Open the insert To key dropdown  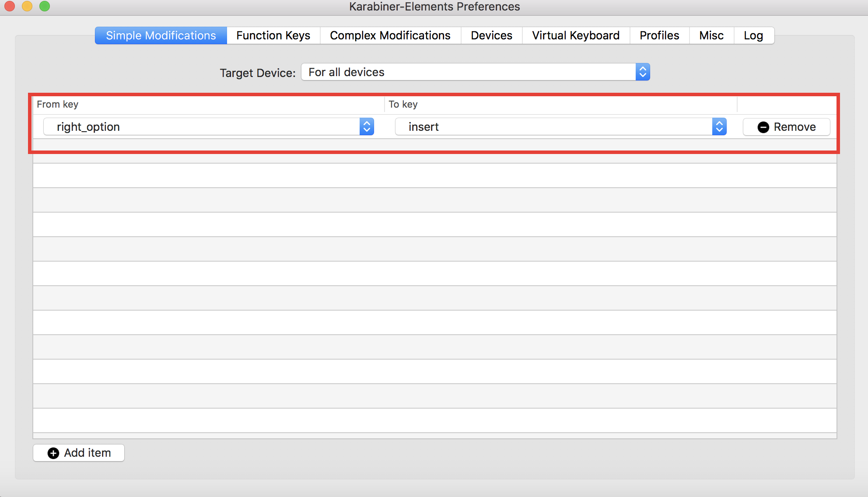point(561,126)
